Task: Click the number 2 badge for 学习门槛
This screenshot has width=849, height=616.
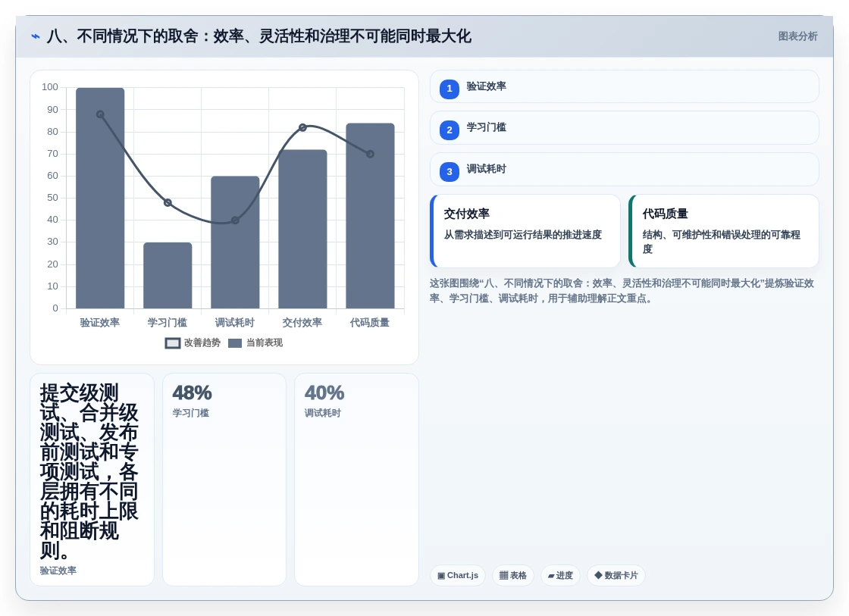Action: coord(449,130)
